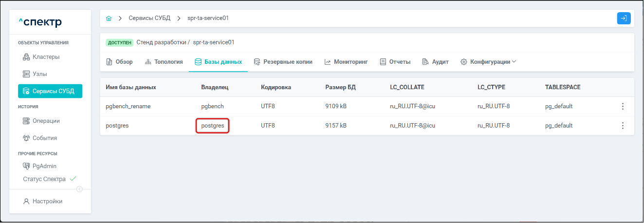The height and width of the screenshot is (223, 644).
Task: Click the logout icon button
Action: [x=624, y=19]
